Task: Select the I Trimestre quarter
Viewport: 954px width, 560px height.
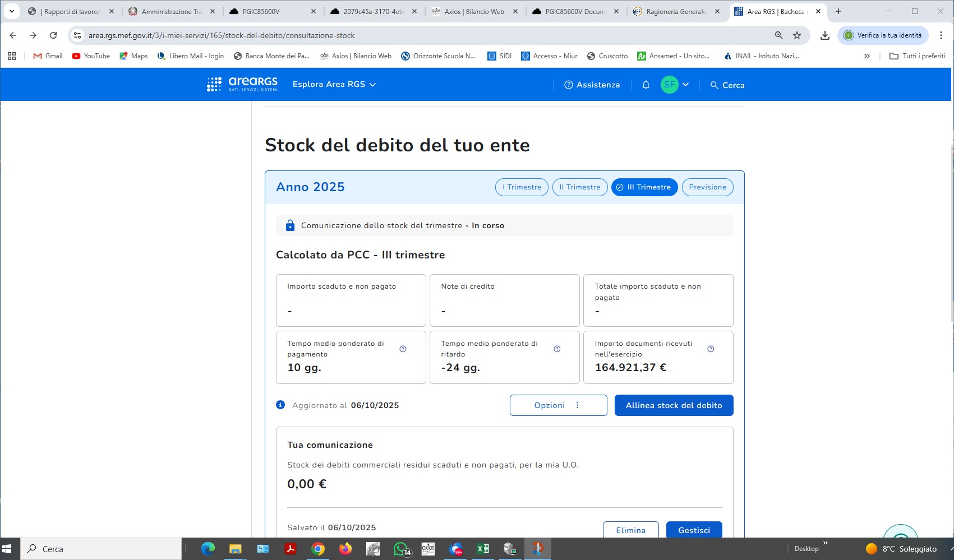Action: [522, 187]
